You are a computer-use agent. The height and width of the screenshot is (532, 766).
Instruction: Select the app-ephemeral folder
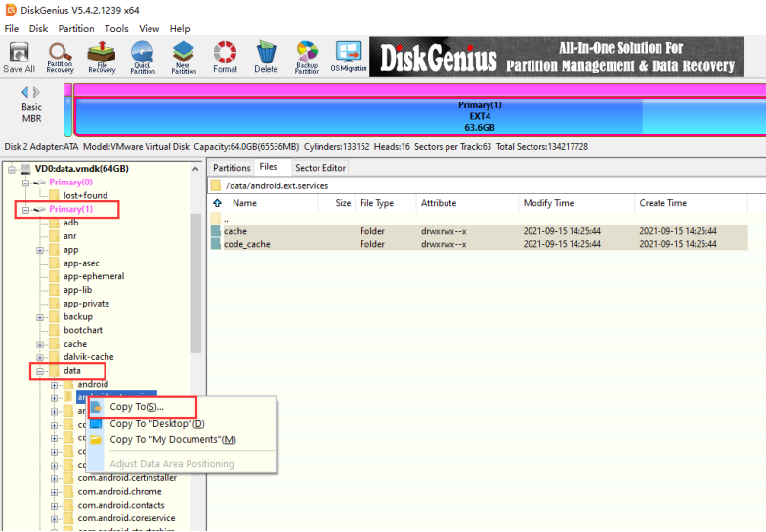(94, 276)
